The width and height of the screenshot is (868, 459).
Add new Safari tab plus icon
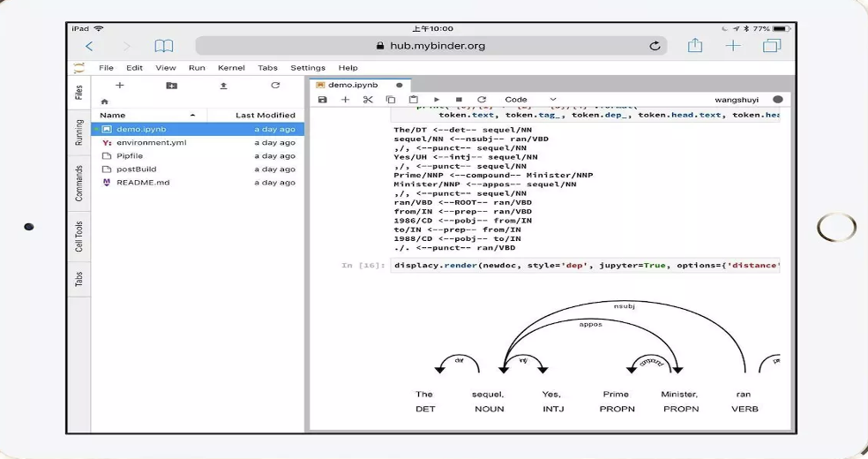(x=733, y=46)
